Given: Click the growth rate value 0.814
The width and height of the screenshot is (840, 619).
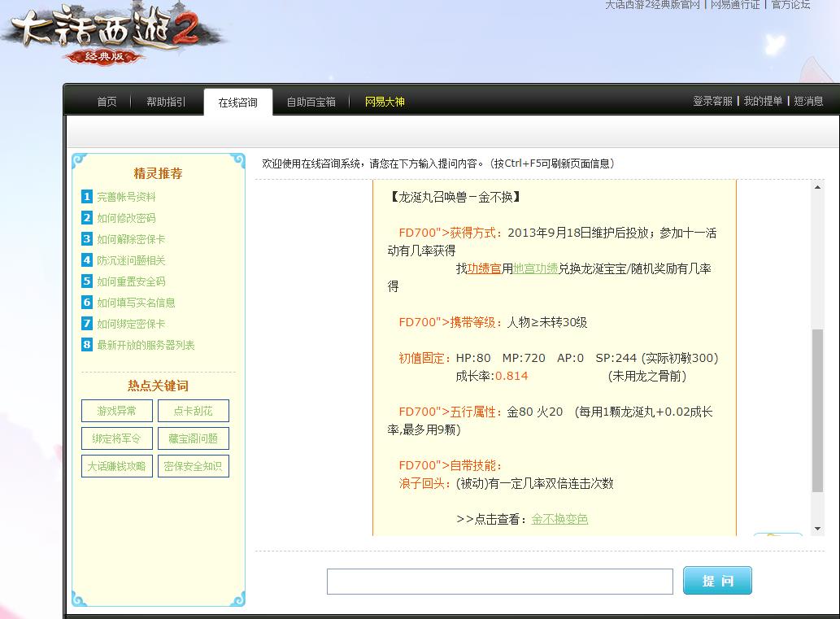Looking at the screenshot, I should [x=511, y=376].
